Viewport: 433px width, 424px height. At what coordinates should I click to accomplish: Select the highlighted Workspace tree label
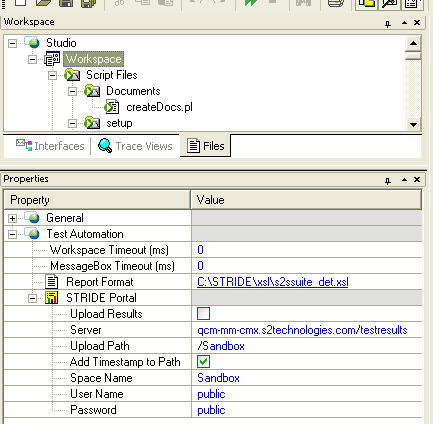(x=94, y=59)
